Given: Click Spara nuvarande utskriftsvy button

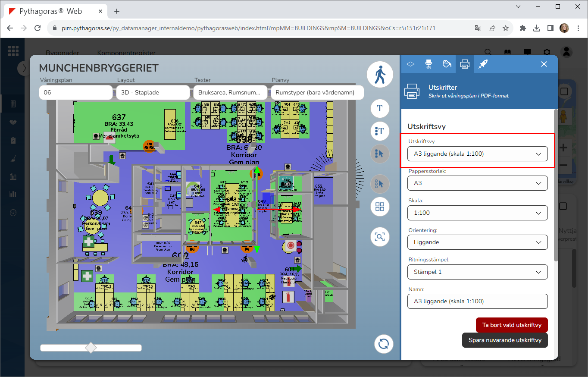Looking at the screenshot, I should pyautogui.click(x=504, y=340).
